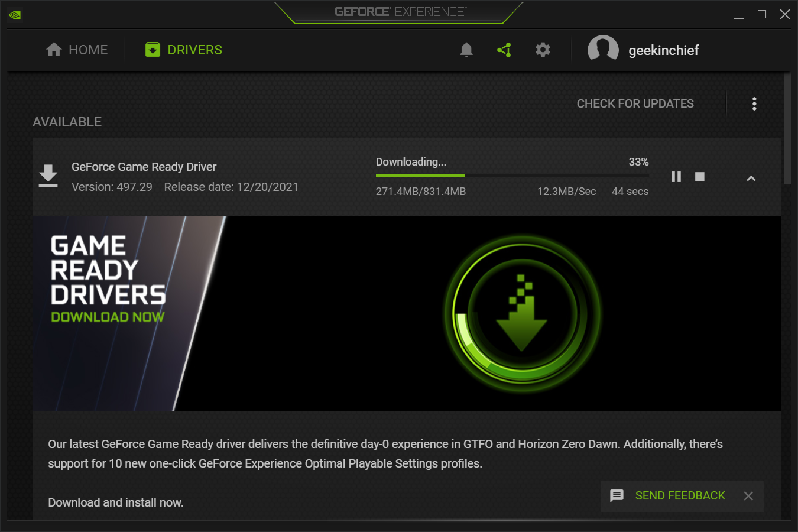Click the NVIDIA logo in title bar
Viewport: 798px width, 532px height.
click(15, 15)
